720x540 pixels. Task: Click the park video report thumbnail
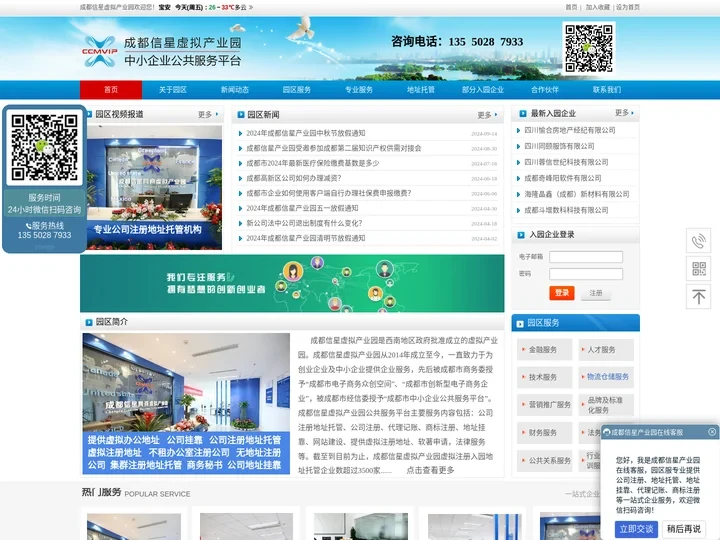[154, 188]
